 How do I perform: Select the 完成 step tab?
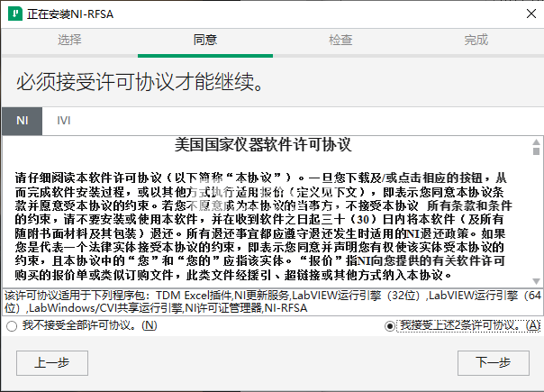476,40
